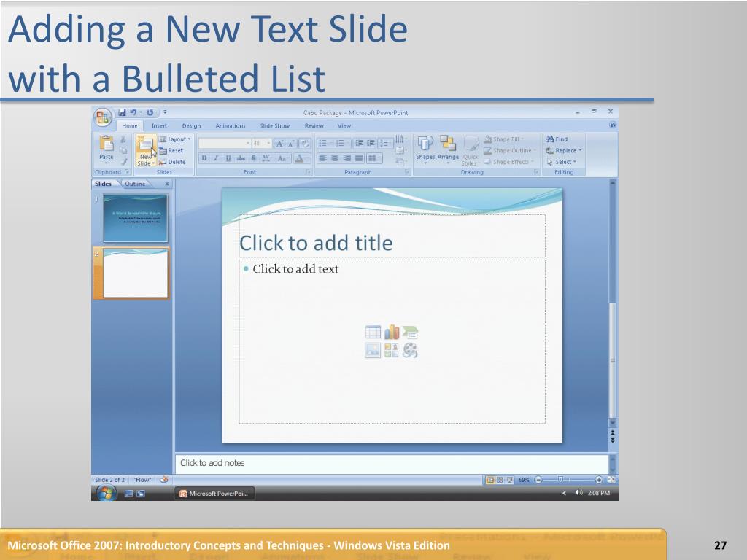Center the text alignment

tap(334, 158)
